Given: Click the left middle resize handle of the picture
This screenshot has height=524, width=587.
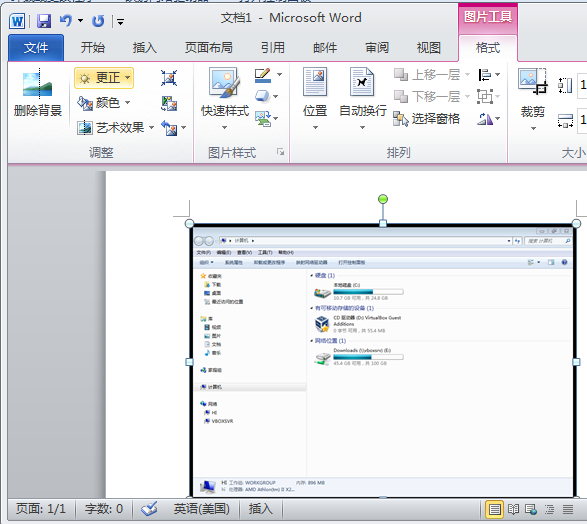Looking at the screenshot, I should pyautogui.click(x=189, y=362).
